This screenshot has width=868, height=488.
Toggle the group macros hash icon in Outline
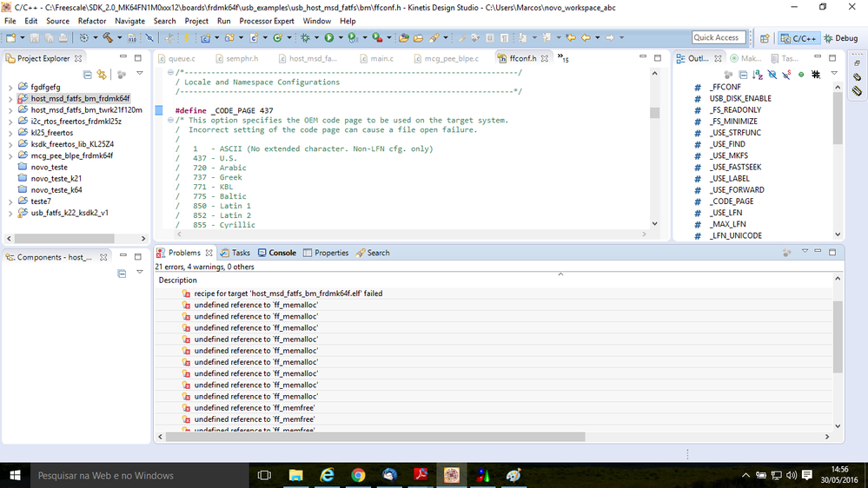click(815, 74)
